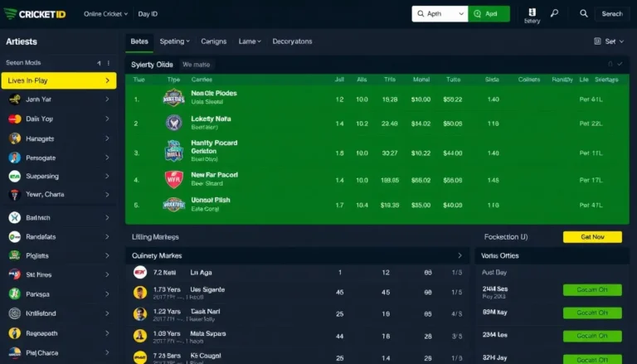Click the magnifier icon beside Search
This screenshot has height=364, width=637.
[x=584, y=13]
